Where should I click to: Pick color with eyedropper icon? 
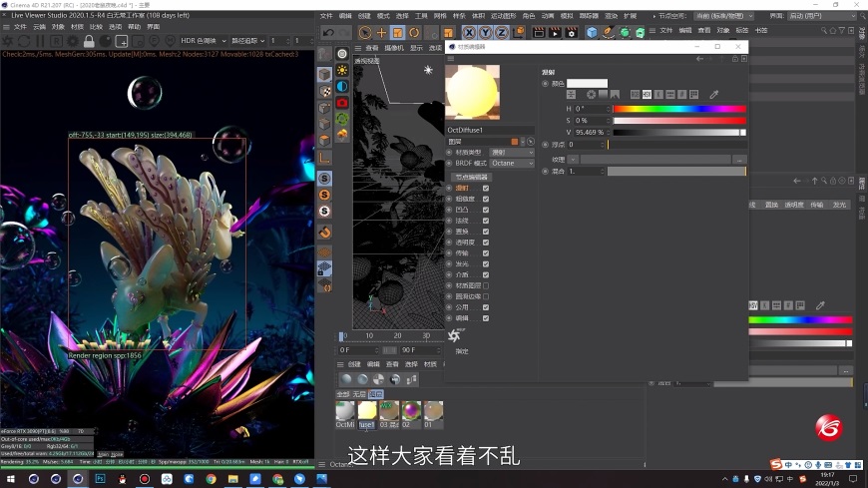(714, 95)
